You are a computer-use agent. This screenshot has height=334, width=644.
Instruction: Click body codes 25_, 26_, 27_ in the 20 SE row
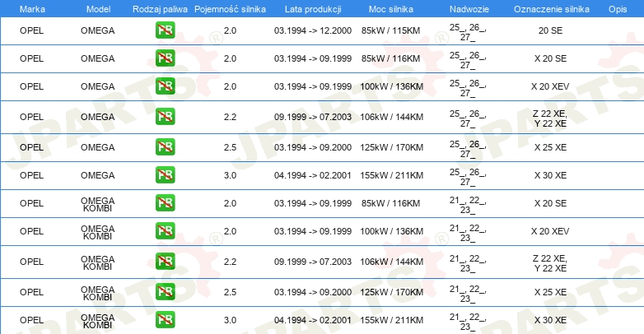tap(468, 32)
